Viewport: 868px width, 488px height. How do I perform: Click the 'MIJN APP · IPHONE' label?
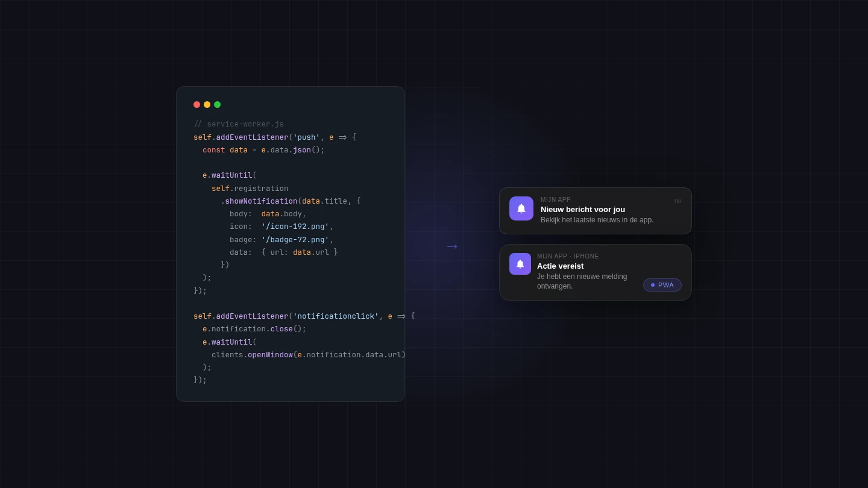568,257
